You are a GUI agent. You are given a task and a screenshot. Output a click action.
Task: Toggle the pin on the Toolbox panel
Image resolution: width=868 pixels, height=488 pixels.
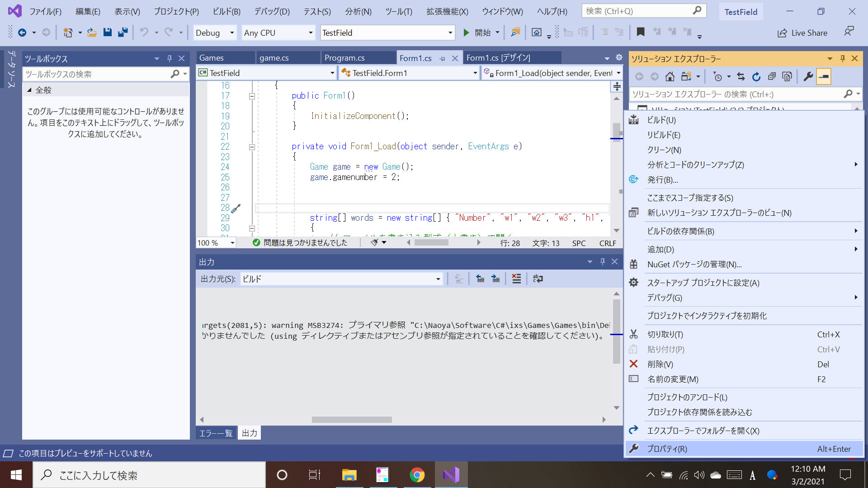(170, 58)
